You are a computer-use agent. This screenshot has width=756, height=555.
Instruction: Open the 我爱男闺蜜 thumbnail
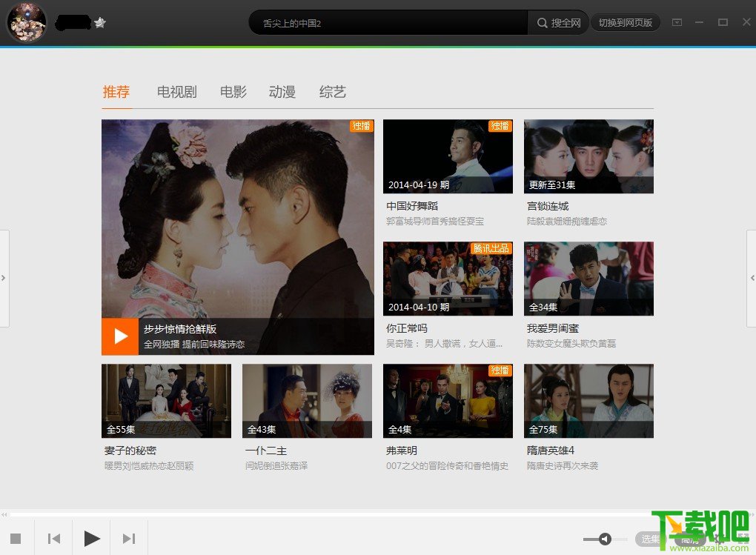pos(588,279)
